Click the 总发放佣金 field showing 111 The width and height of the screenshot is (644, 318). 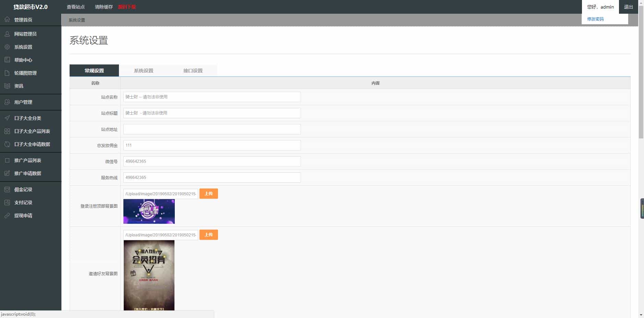(x=212, y=145)
